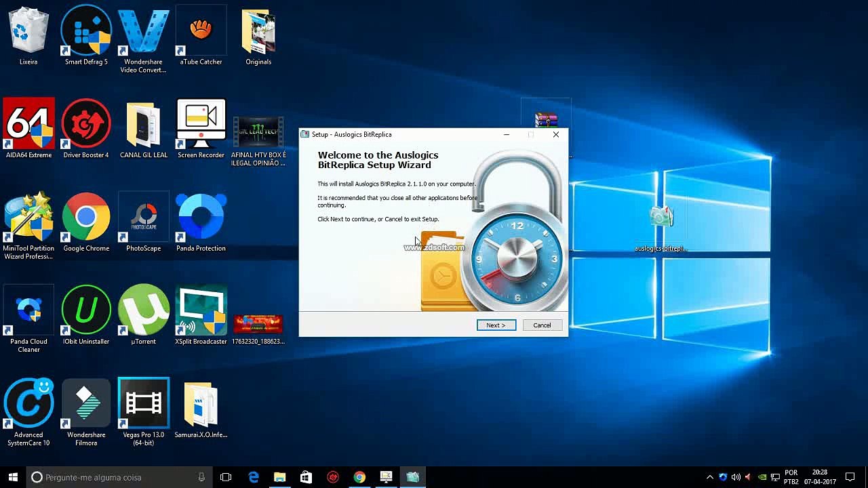Select the auslogics-bitrepl... installer file on desktop

[661, 227]
